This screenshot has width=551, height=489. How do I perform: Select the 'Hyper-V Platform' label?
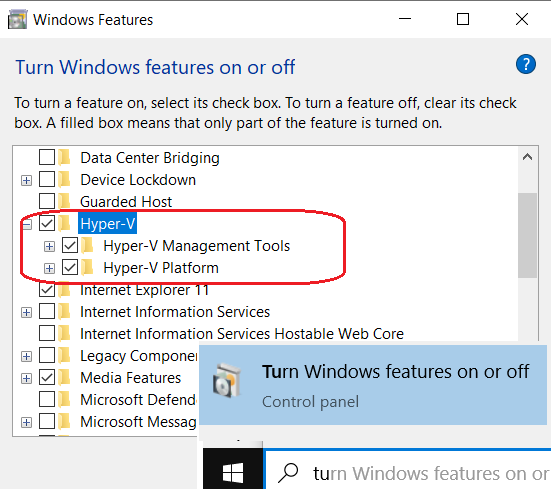pos(161,268)
